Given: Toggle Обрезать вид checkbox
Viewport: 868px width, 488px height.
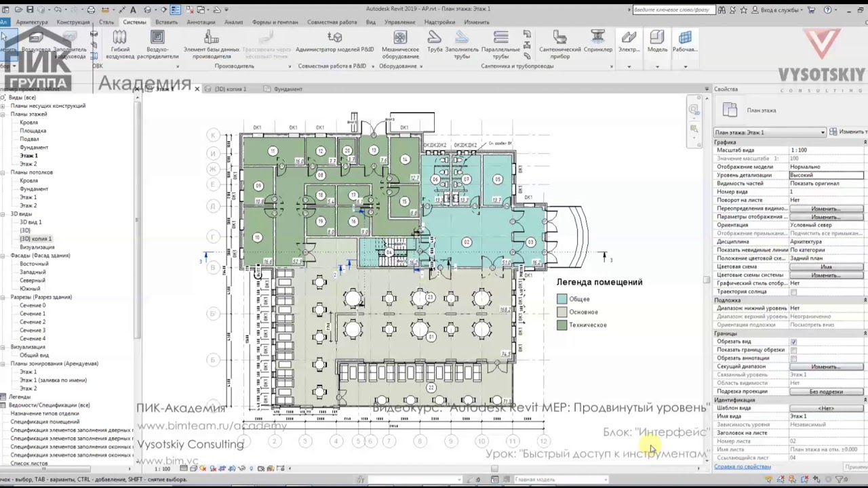Looking at the screenshot, I should (x=793, y=342).
